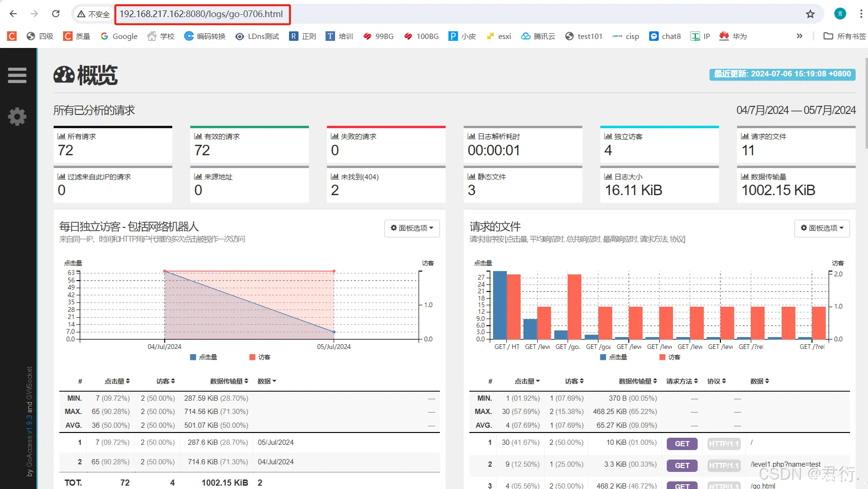868x489 pixels.
Task: Reload the page with refresh icon
Action: (x=56, y=14)
